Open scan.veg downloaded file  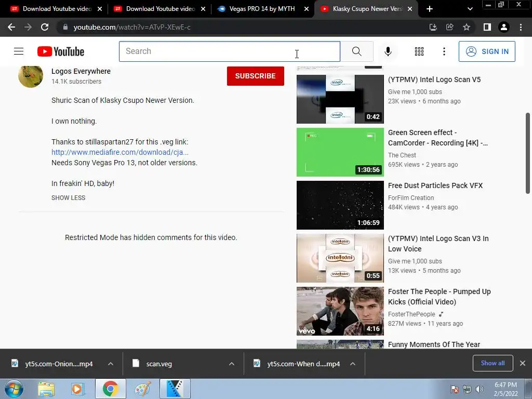(159, 364)
